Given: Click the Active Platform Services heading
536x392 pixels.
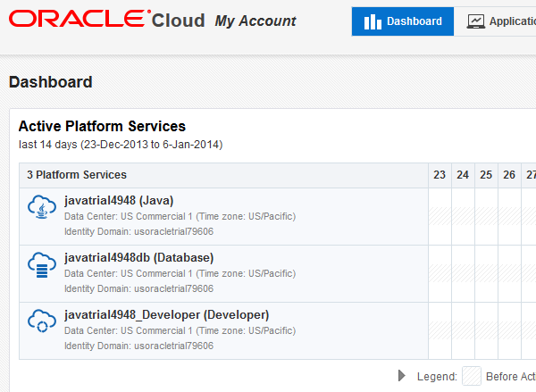Looking at the screenshot, I should [102, 126].
